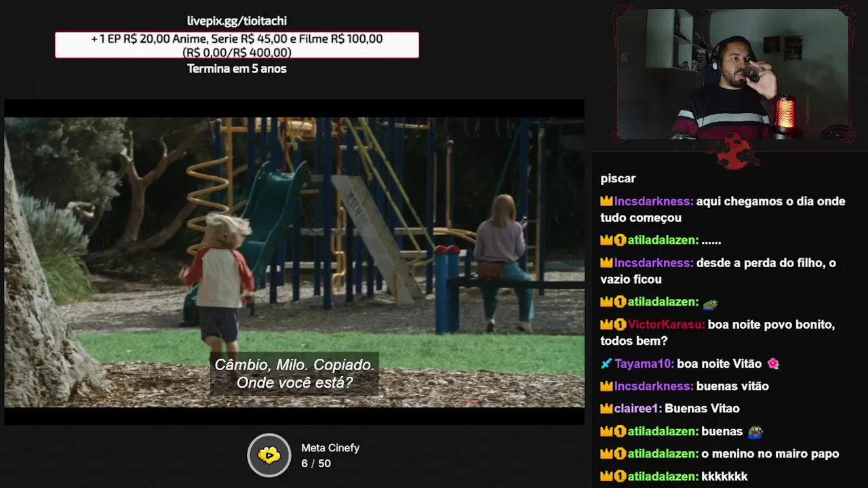868x488 pixels.
Task: Click number-one badge on the "kkkkkkk" row
Action: pyautogui.click(x=620, y=476)
